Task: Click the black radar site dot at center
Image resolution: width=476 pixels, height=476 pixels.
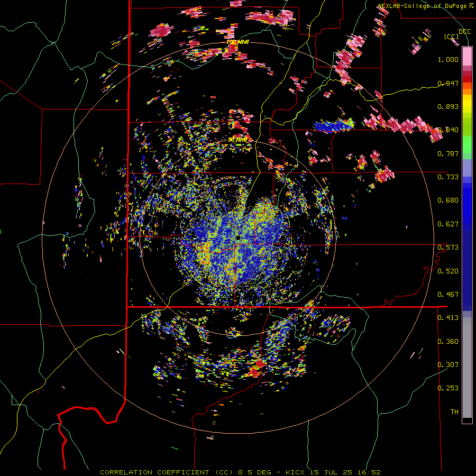Action: click(237, 237)
